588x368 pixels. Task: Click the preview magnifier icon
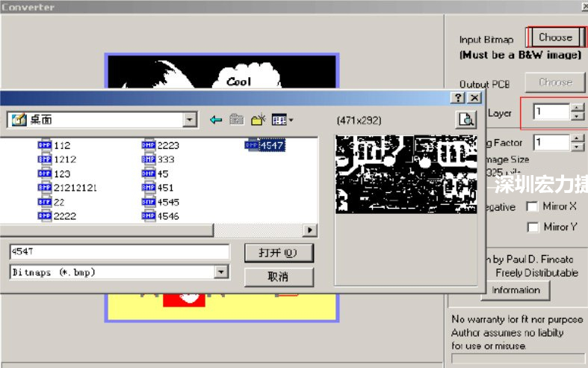pyautogui.click(x=466, y=120)
